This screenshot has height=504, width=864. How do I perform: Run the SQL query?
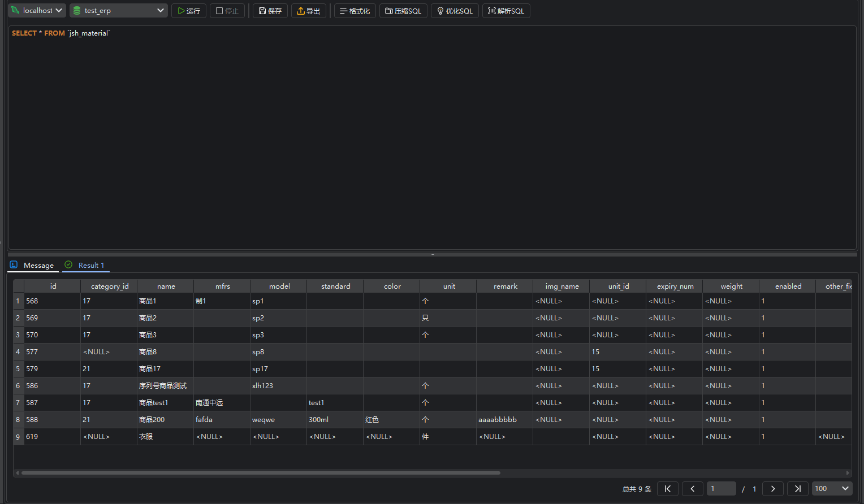pos(189,11)
